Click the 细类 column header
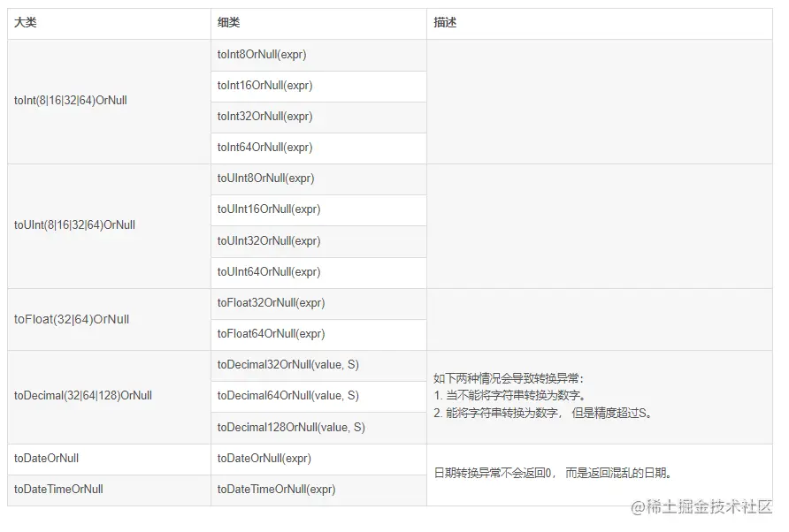This screenshot has height=532, width=789. coord(318,23)
